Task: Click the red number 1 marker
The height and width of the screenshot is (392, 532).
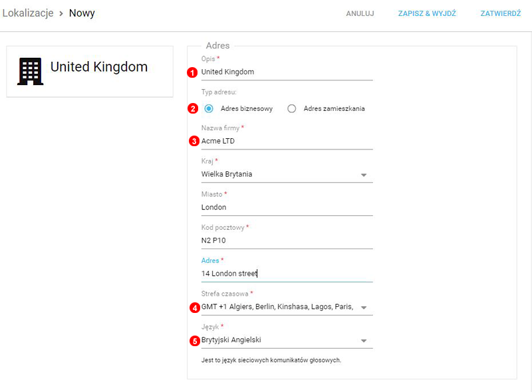Action: pyautogui.click(x=193, y=72)
